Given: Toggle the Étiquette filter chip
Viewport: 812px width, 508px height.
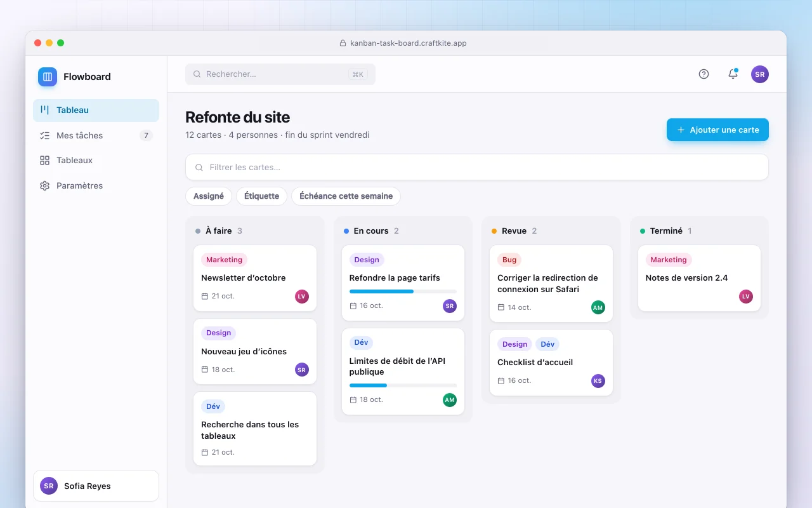Looking at the screenshot, I should point(261,196).
